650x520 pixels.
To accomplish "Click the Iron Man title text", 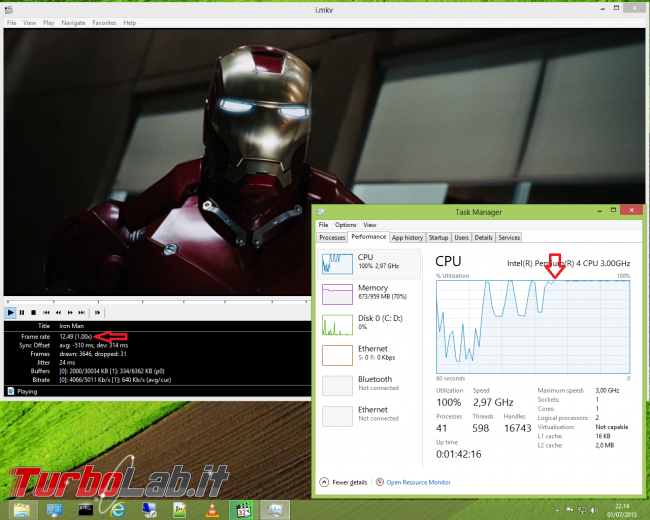I will coord(71,326).
